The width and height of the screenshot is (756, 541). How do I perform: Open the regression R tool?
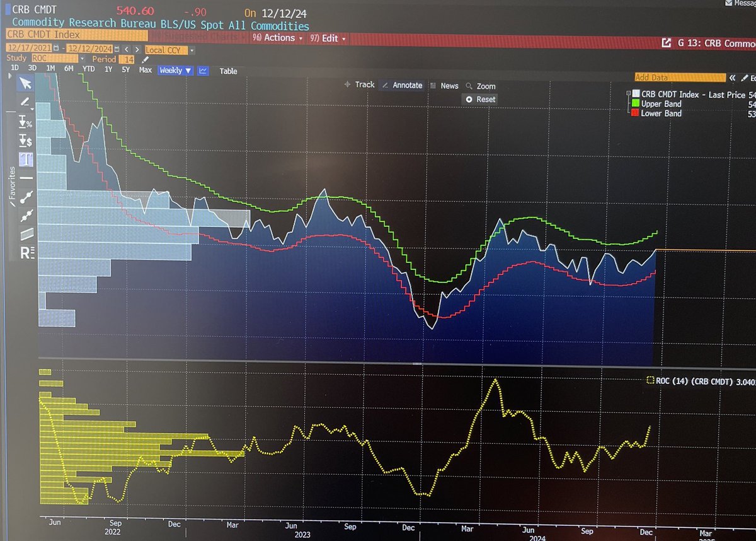pos(26,253)
